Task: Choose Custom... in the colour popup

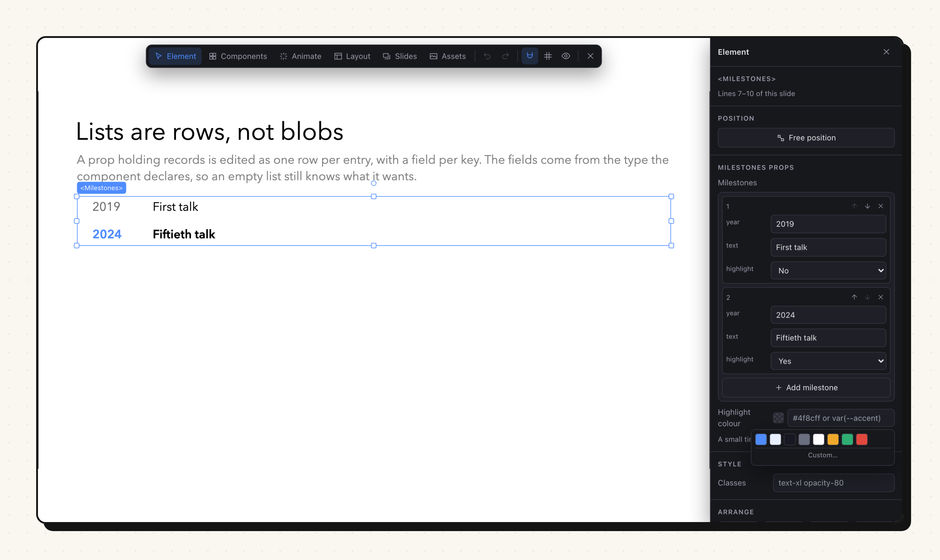Action: 822,455
